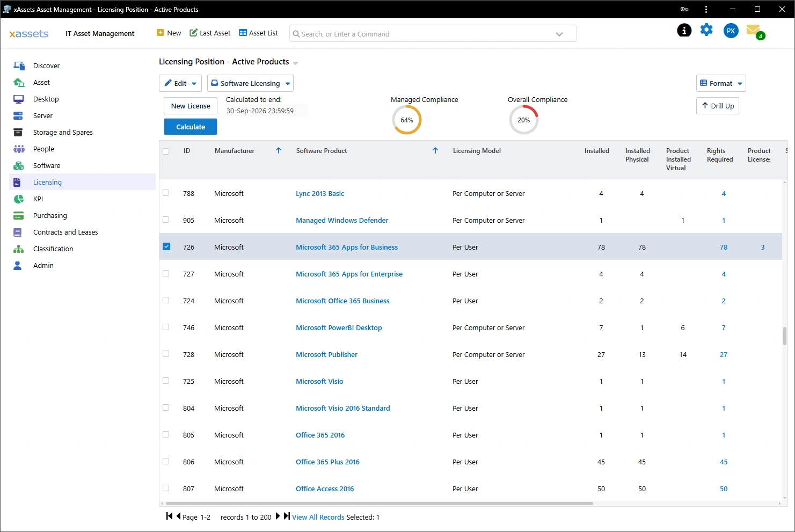Select the Licensing icon
The image size is (795, 532).
(17, 183)
